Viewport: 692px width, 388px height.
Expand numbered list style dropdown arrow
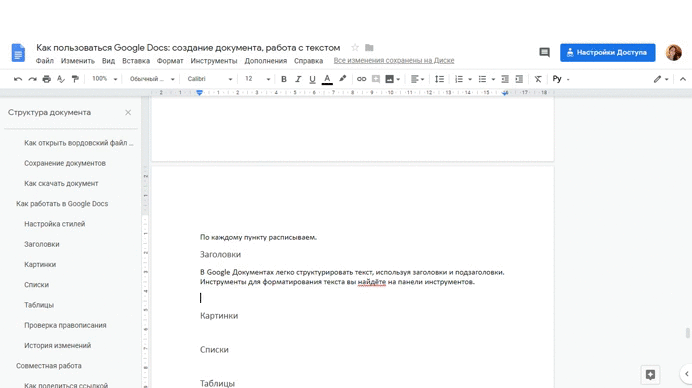tap(470, 79)
